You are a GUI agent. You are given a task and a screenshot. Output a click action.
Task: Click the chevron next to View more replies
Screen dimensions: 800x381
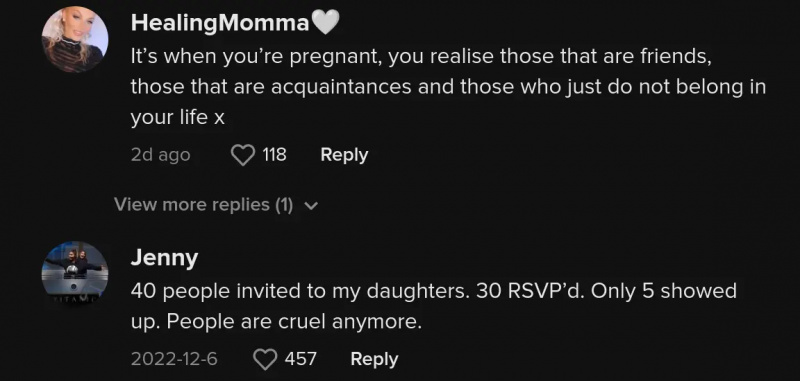pos(310,206)
